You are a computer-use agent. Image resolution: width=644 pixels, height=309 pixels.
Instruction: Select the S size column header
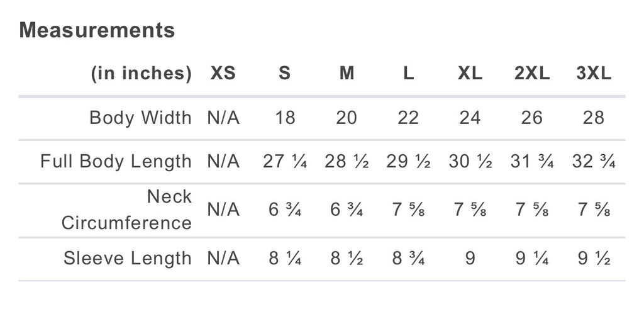tap(285, 74)
